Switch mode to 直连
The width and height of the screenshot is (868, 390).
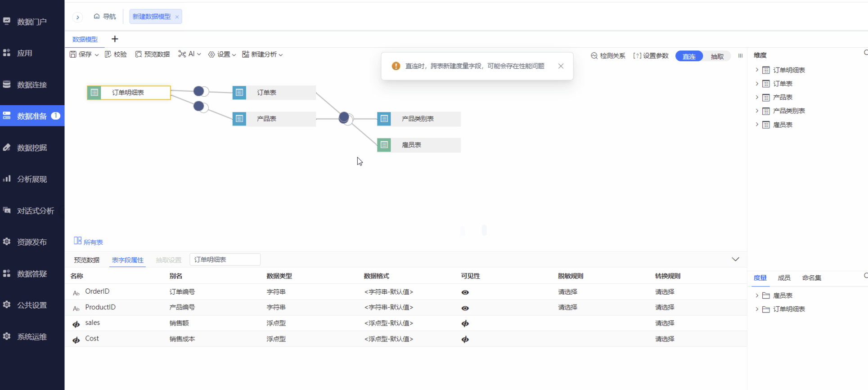coord(689,56)
